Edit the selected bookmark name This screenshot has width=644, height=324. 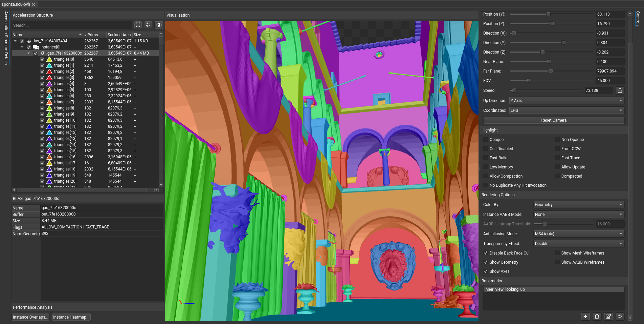point(608,317)
